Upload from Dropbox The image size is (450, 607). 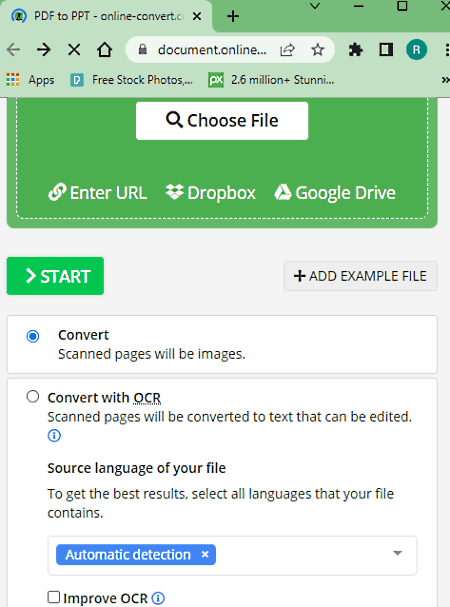[x=211, y=192]
